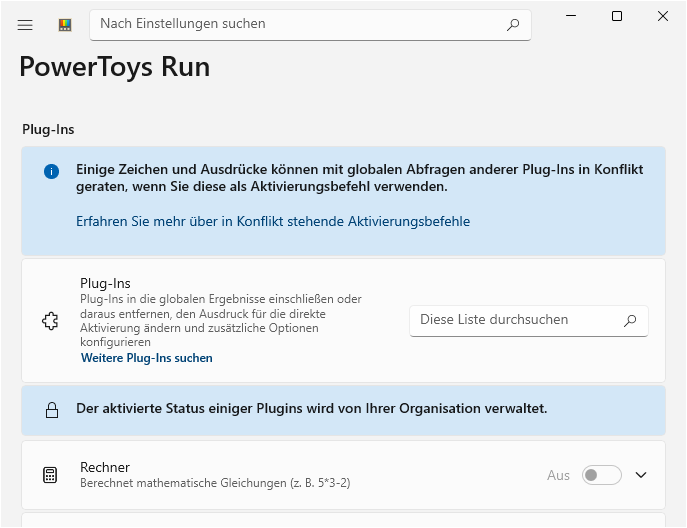The image size is (687, 528).
Task: Maximize the PowerToys settings window
Action: pos(617,16)
